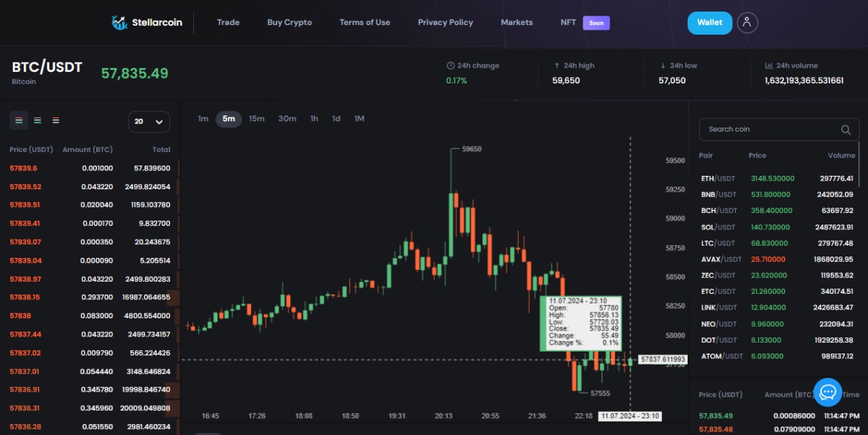Expand the order book depth dropdown
This screenshot has height=435, width=868.
(149, 121)
